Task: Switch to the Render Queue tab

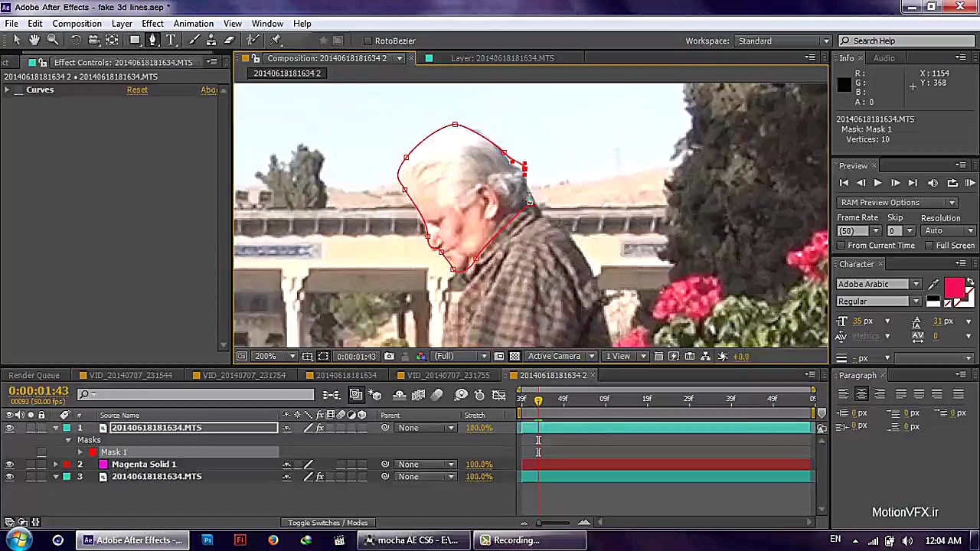Action: coord(34,375)
